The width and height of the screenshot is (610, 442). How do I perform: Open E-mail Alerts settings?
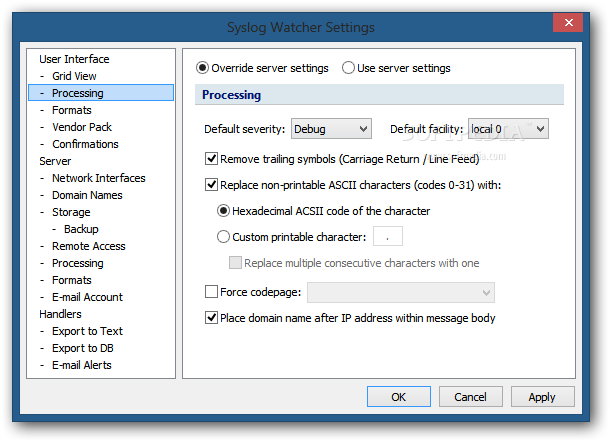[x=82, y=365]
